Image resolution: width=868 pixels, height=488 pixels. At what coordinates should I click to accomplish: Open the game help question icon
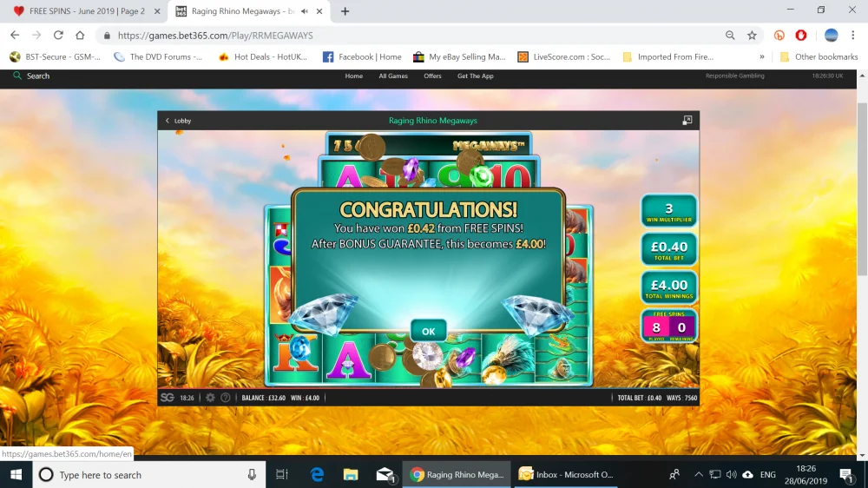[226, 398]
